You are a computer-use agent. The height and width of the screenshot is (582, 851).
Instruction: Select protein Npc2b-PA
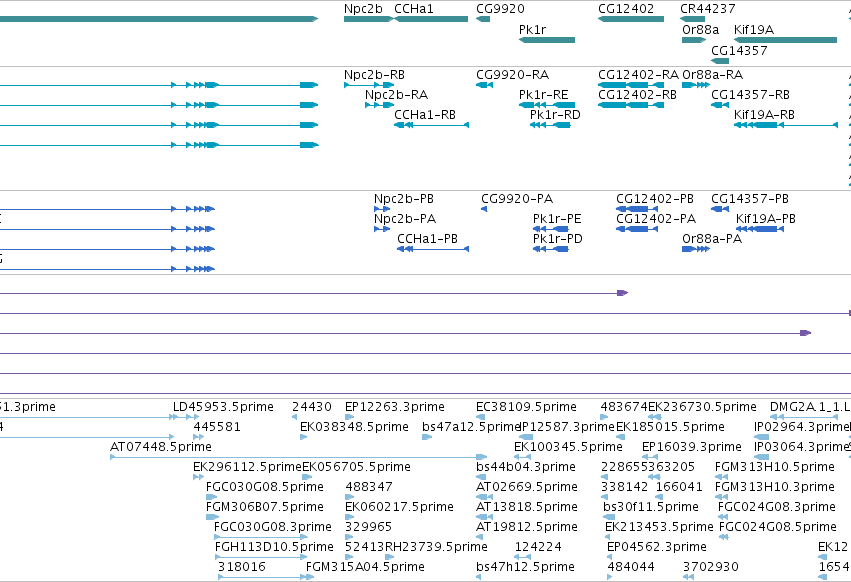(x=382, y=229)
